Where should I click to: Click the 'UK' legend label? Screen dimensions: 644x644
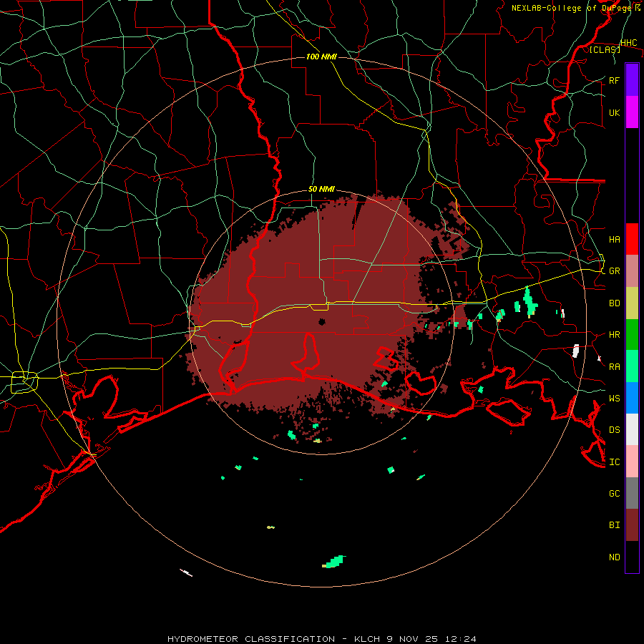point(614,112)
